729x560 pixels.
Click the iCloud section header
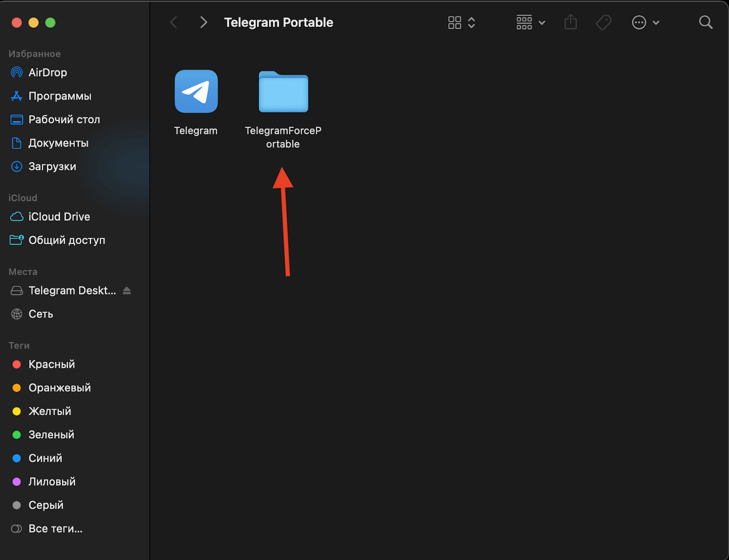click(x=23, y=198)
